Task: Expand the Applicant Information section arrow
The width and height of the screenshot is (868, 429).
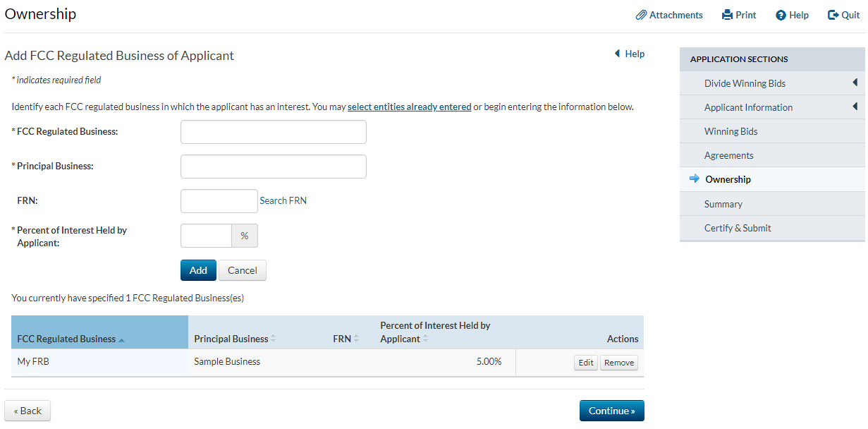Action: click(855, 107)
